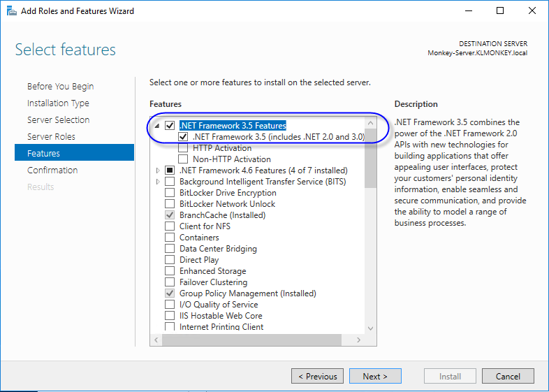Viewport: 549px width, 392px height.
Task: Select the Containers row text
Action: 199,238
